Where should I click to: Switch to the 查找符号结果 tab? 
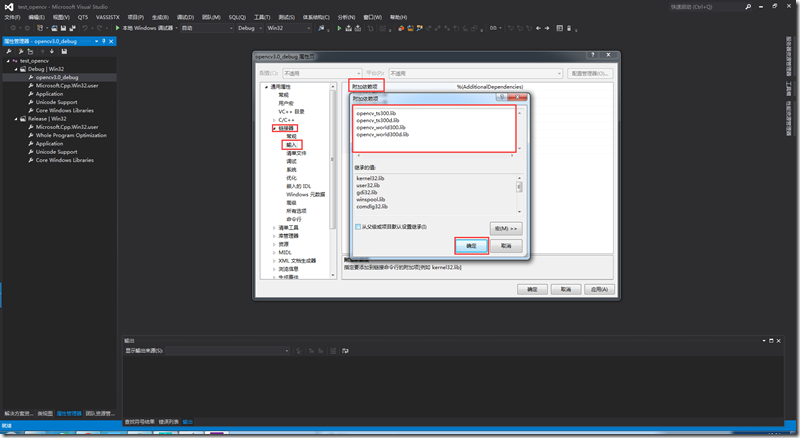pos(139,422)
